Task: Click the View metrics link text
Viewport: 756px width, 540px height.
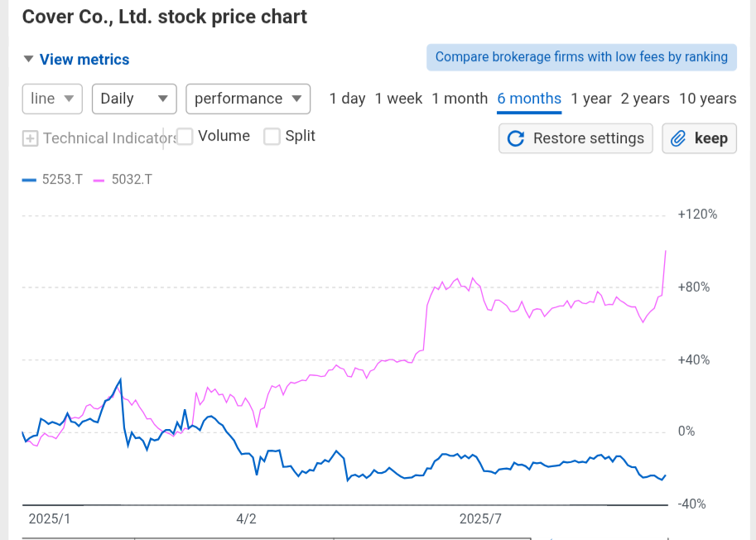Action: pos(84,60)
